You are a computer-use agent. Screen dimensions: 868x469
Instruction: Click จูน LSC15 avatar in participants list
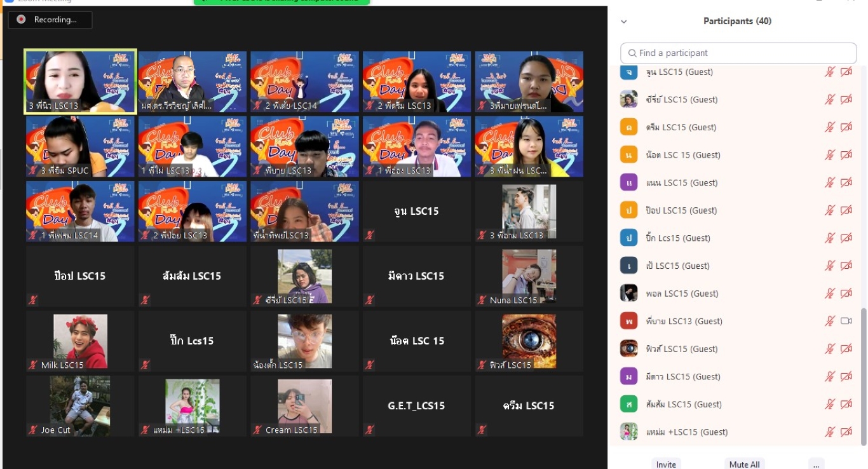click(628, 72)
